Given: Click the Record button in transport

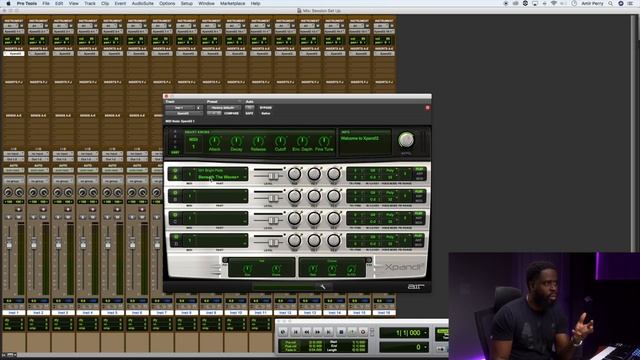Looking at the screenshot, I should (x=363, y=332).
